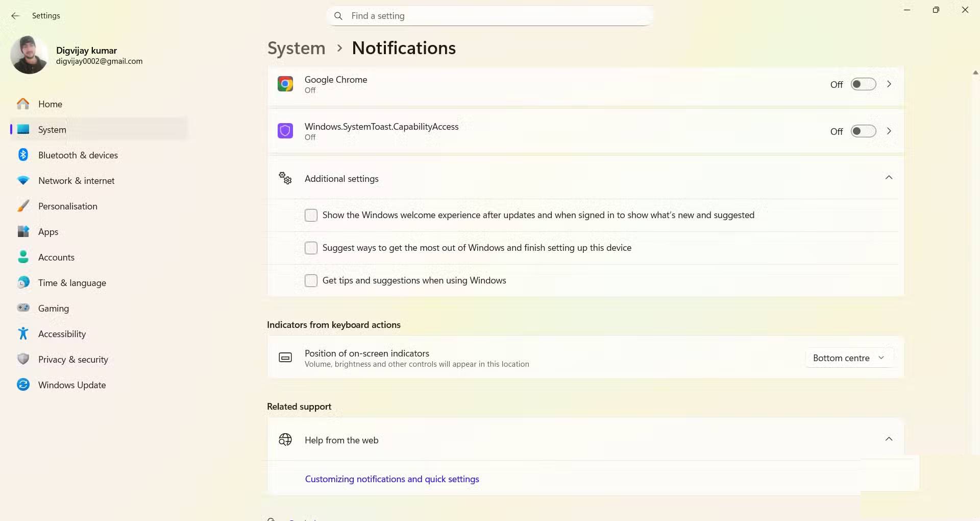980x521 pixels.
Task: Open Windows.SystemToast.CapabilityAccess details chevron
Action: coord(889,131)
